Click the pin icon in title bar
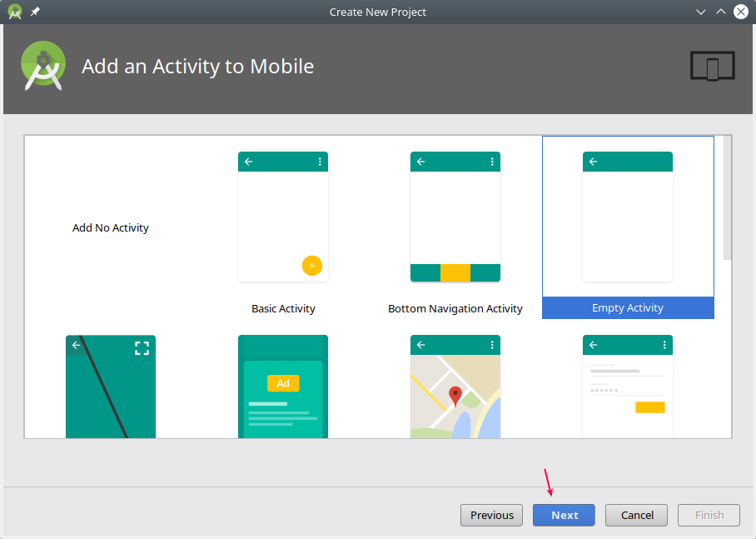Screen dimensions: 756x539 pyautogui.click(x=35, y=12)
